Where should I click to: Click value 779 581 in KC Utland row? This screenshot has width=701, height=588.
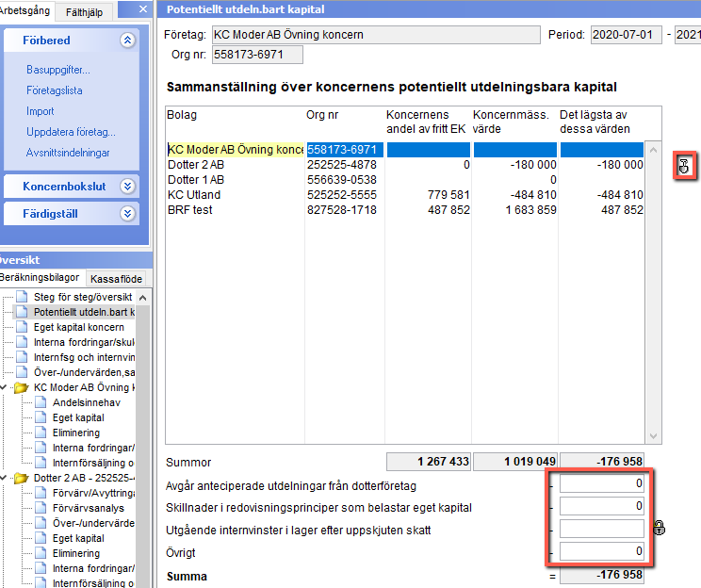click(x=448, y=195)
